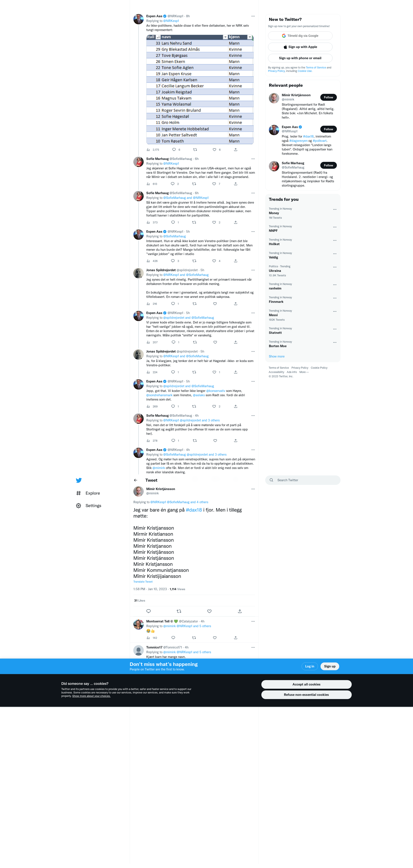Like Mimir Kristjánsson's main tweet

[x=209, y=611]
